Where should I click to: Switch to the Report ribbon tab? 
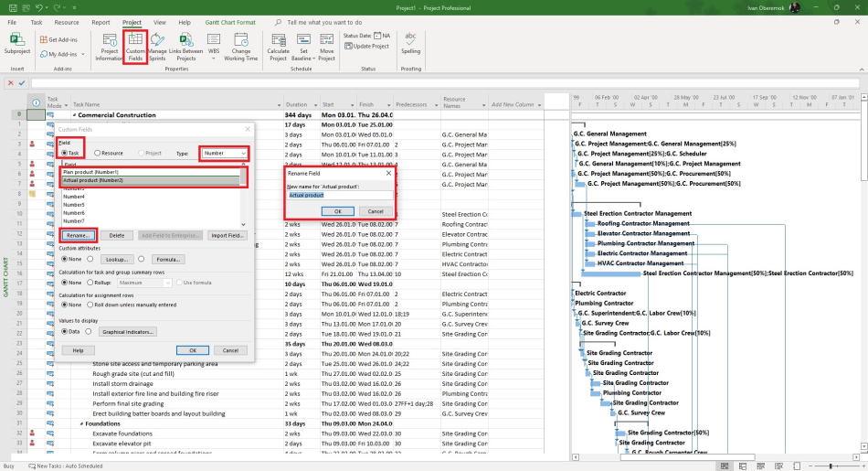[101, 22]
